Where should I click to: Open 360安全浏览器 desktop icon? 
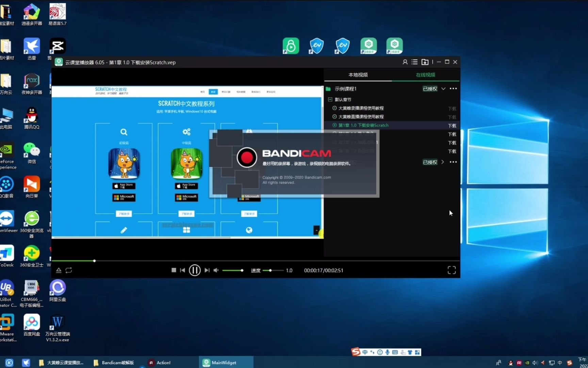32,224
